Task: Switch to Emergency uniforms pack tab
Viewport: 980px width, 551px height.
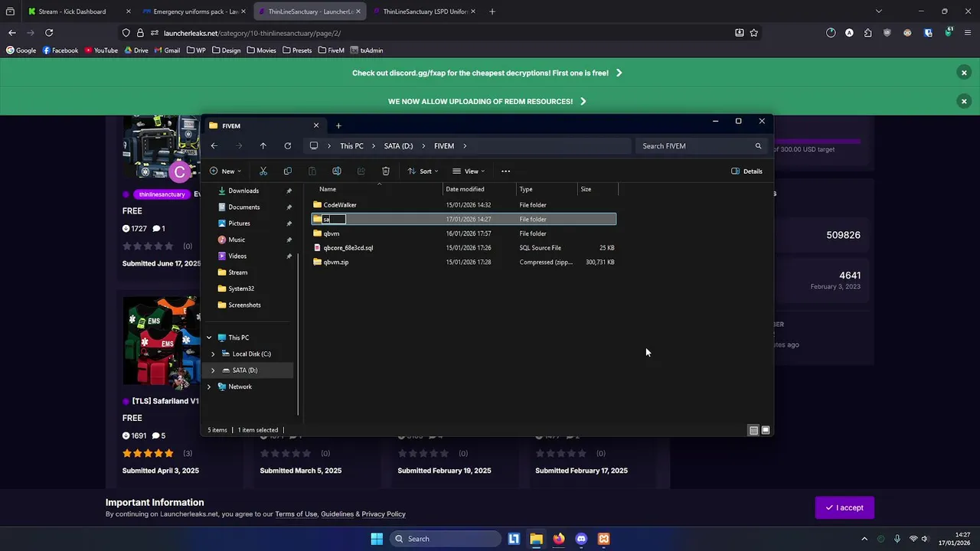Action: tap(194, 11)
